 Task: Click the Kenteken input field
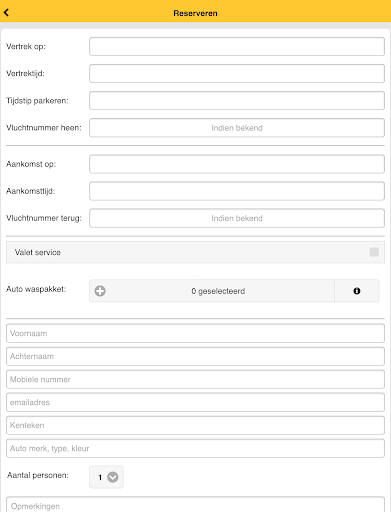click(195, 425)
